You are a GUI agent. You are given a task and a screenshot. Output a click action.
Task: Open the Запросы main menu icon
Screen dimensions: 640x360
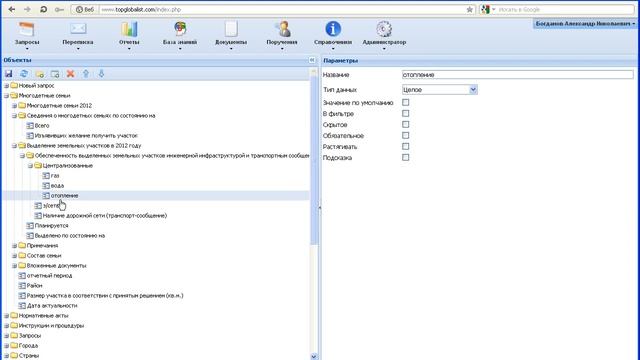click(x=27, y=29)
